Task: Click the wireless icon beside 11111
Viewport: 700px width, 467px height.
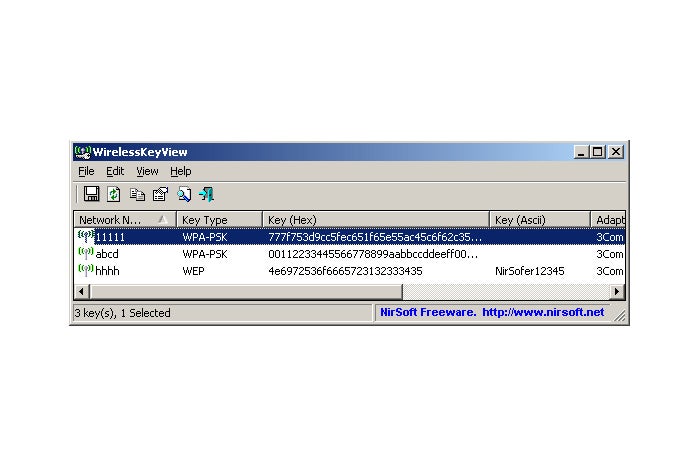Action: tap(85, 236)
